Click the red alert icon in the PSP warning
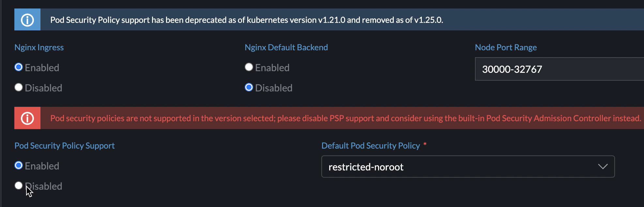Image resolution: width=644 pixels, height=207 pixels. point(27,118)
